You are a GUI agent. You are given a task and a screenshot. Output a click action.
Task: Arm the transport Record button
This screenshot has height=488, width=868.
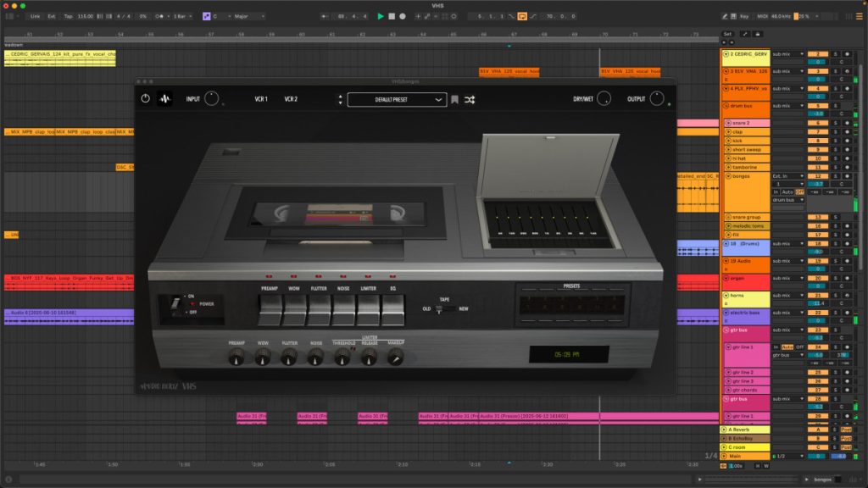403,17
